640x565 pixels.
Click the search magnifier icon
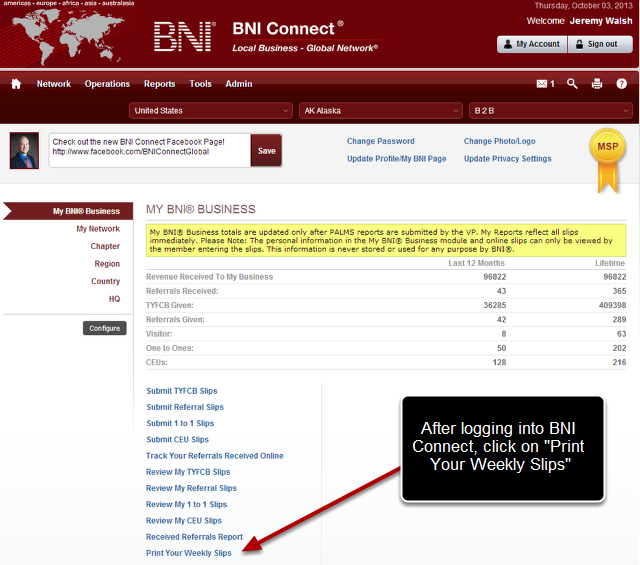pyautogui.click(x=572, y=84)
